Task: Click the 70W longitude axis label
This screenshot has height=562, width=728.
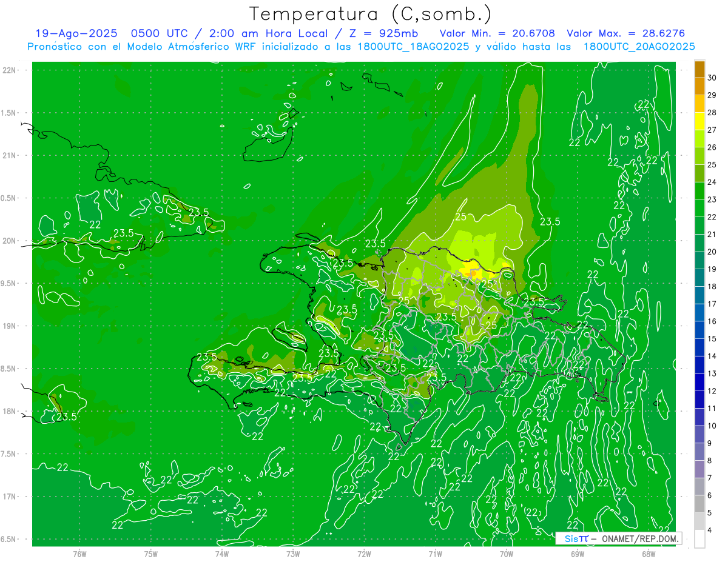Action: 507,554
